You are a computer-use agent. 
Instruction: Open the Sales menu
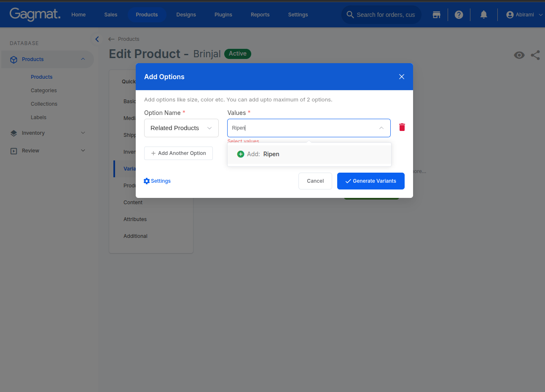click(x=111, y=15)
